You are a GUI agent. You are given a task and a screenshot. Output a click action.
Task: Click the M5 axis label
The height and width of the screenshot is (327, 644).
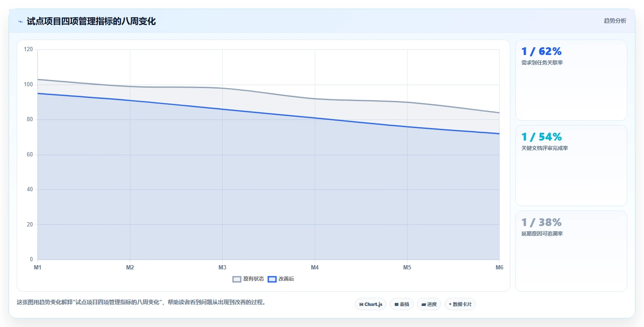407,267
